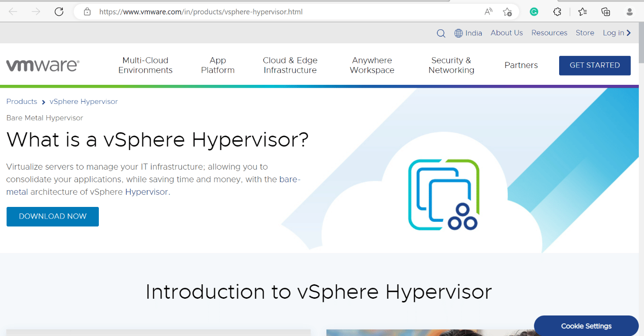The width and height of the screenshot is (644, 336).
Task: View site info via padlock icon
Action: 87,12
